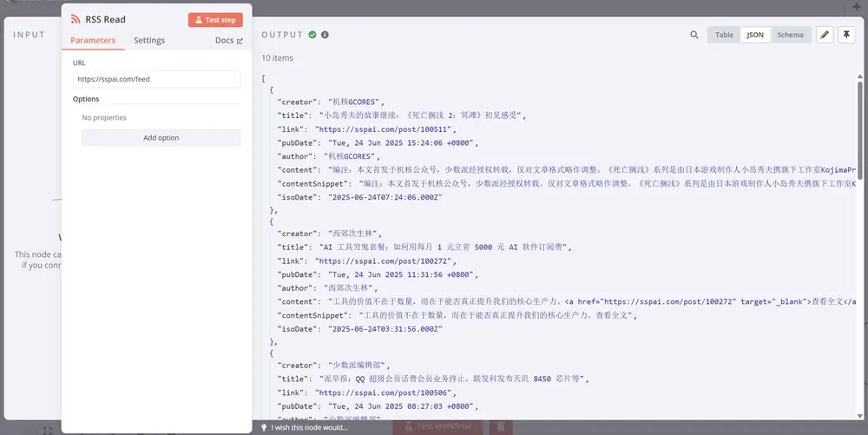This screenshot has width=868, height=435.
Task: Switch output view to JSON
Action: point(755,35)
